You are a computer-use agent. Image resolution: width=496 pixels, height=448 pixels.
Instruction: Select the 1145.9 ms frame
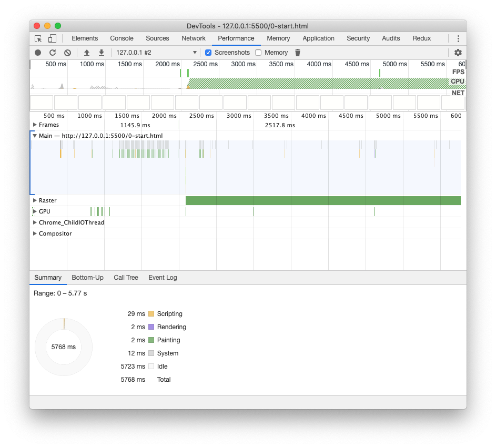pyautogui.click(x=135, y=125)
